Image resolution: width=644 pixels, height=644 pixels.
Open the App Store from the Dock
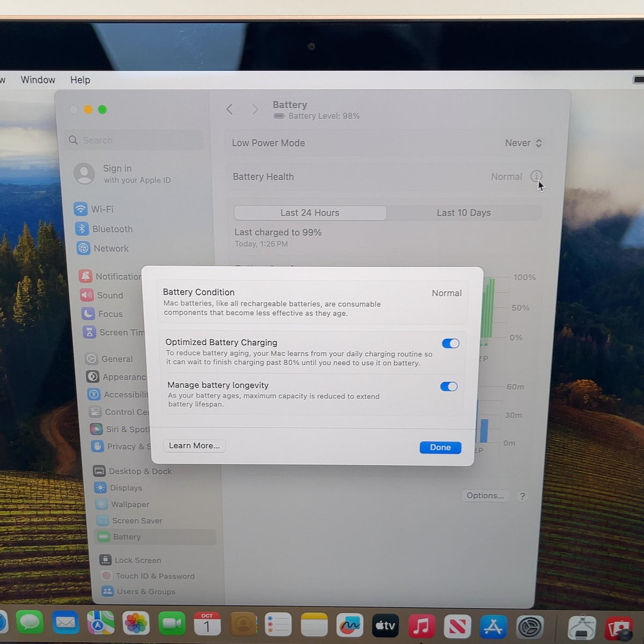tap(493, 626)
